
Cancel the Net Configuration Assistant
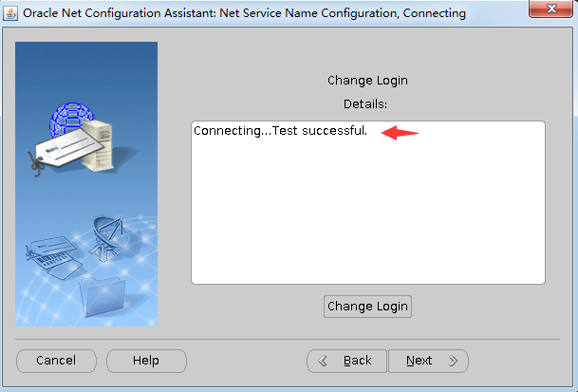click(56, 361)
